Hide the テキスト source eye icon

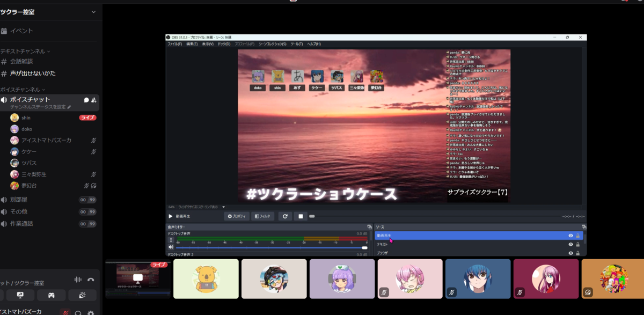coord(570,244)
